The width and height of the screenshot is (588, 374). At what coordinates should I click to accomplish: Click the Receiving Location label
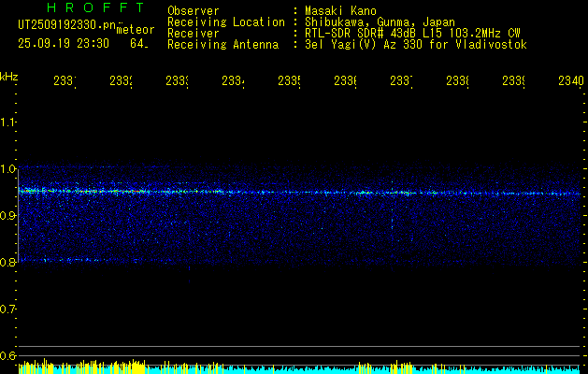[226, 22]
